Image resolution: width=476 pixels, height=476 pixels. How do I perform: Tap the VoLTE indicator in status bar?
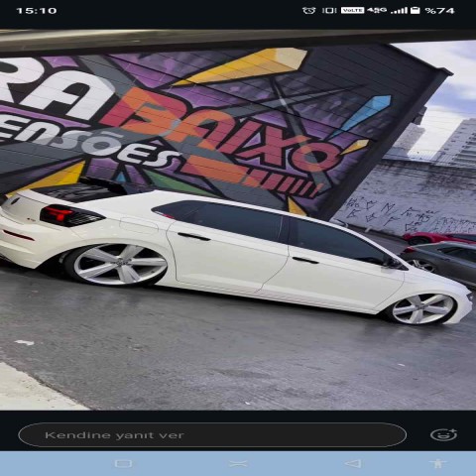352,11
